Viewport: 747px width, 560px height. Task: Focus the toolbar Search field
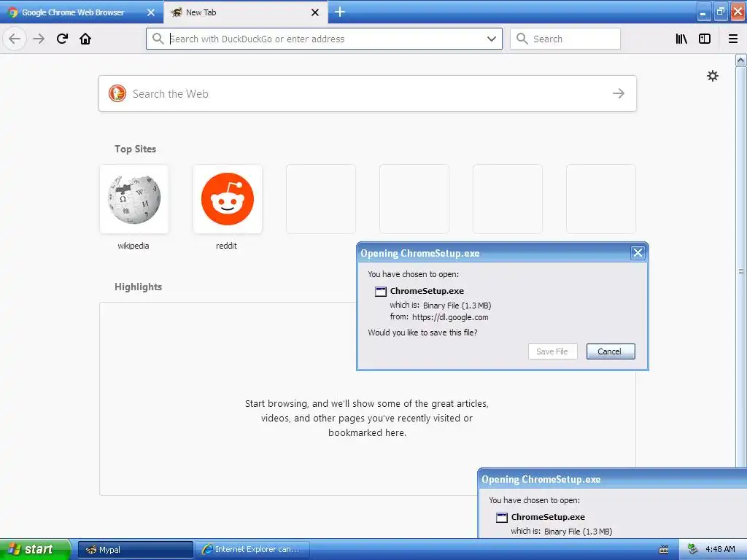[x=565, y=39]
